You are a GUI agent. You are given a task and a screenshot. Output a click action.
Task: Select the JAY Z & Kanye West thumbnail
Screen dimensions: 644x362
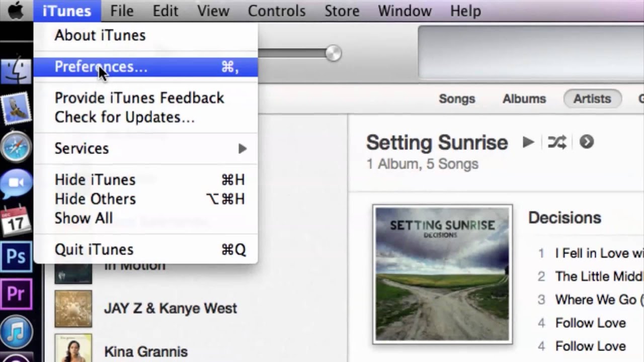73,309
